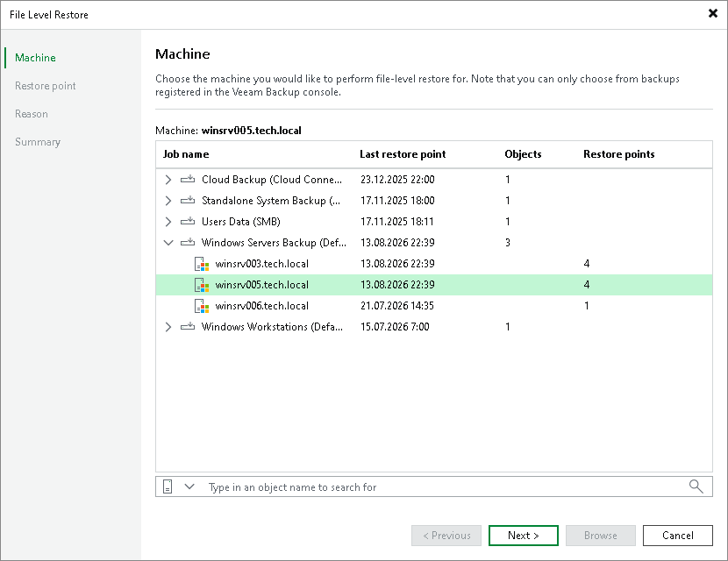The image size is (728, 561).
Task: Click the search magnifier icon
Action: click(696, 486)
